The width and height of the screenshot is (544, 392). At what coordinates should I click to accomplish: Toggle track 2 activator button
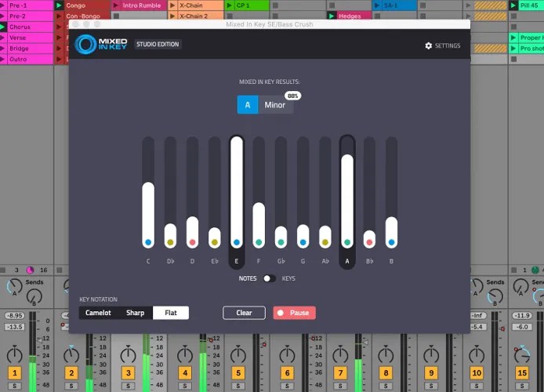pos(71,373)
